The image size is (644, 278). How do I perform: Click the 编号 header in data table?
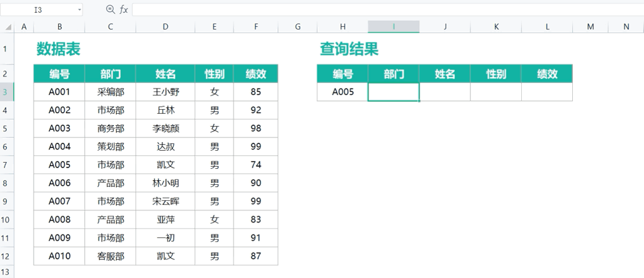[x=60, y=74]
